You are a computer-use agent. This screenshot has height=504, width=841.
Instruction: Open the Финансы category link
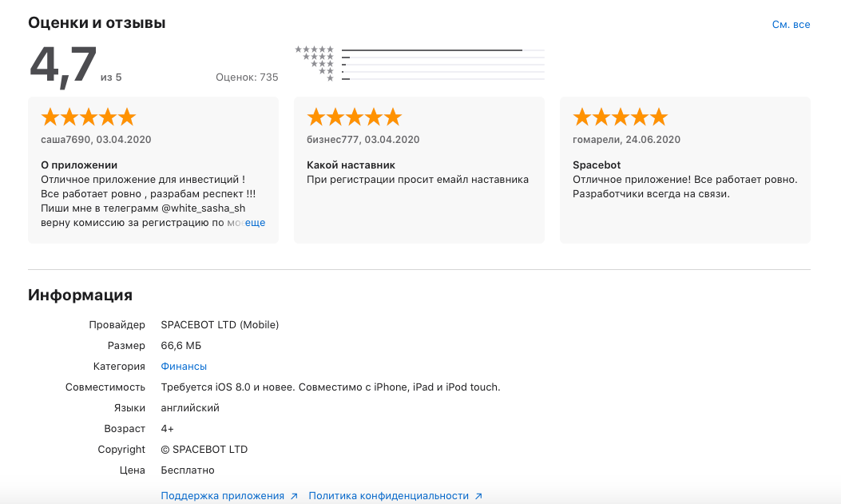click(x=184, y=366)
